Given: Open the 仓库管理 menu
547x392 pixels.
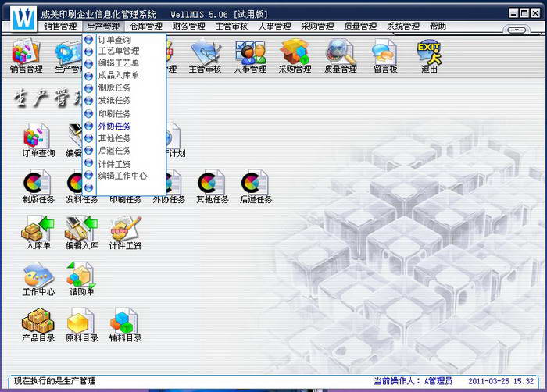Looking at the screenshot, I should 146,26.
